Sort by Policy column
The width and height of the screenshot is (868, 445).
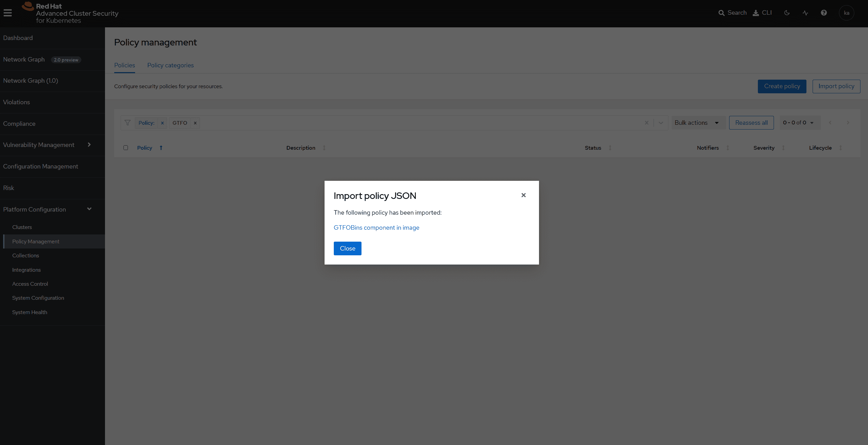coord(145,148)
